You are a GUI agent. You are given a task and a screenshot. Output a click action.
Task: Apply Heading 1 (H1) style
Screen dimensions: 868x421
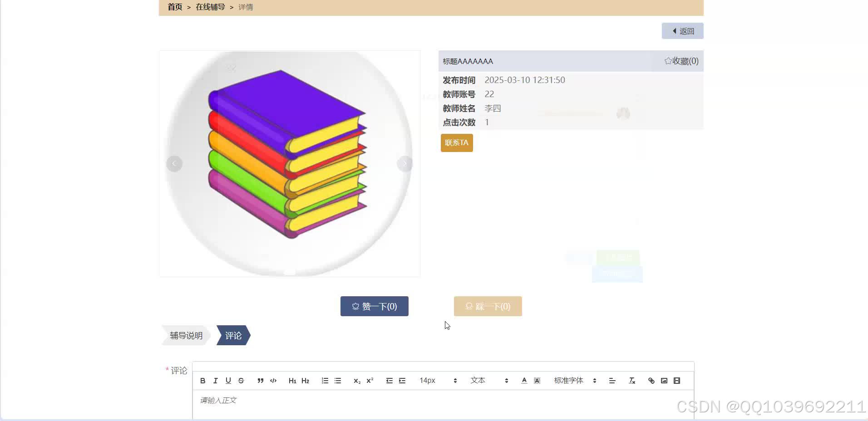292,381
